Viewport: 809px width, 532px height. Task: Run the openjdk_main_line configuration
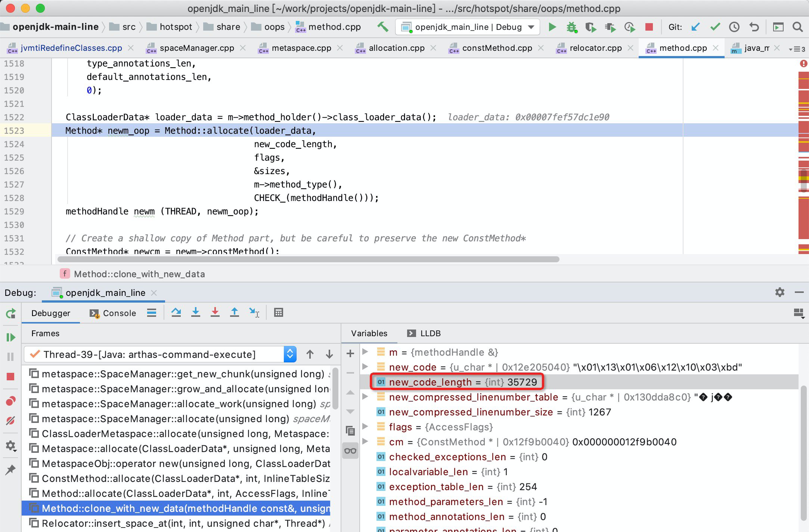[552, 27]
